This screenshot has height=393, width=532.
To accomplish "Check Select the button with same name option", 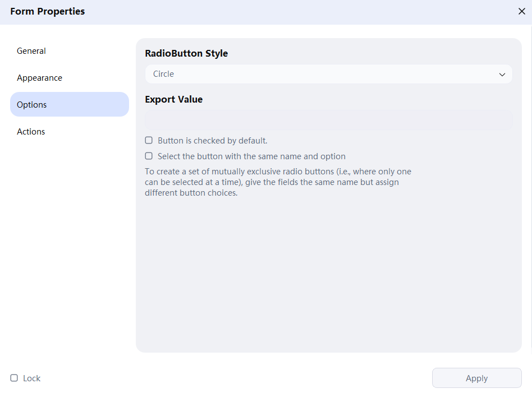I will tap(149, 155).
